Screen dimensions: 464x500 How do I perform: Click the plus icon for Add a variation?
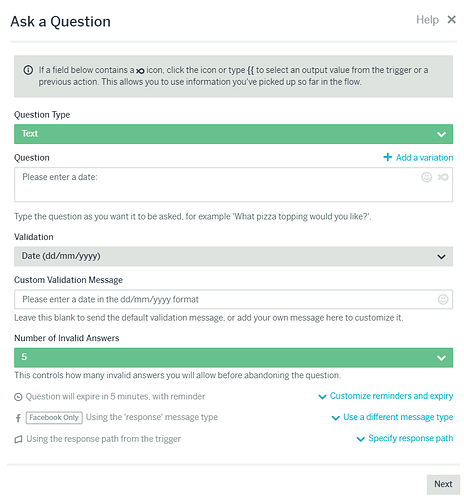click(x=387, y=157)
